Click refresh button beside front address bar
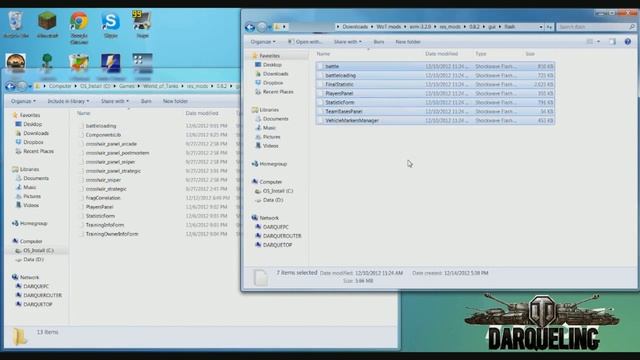 click(x=549, y=27)
